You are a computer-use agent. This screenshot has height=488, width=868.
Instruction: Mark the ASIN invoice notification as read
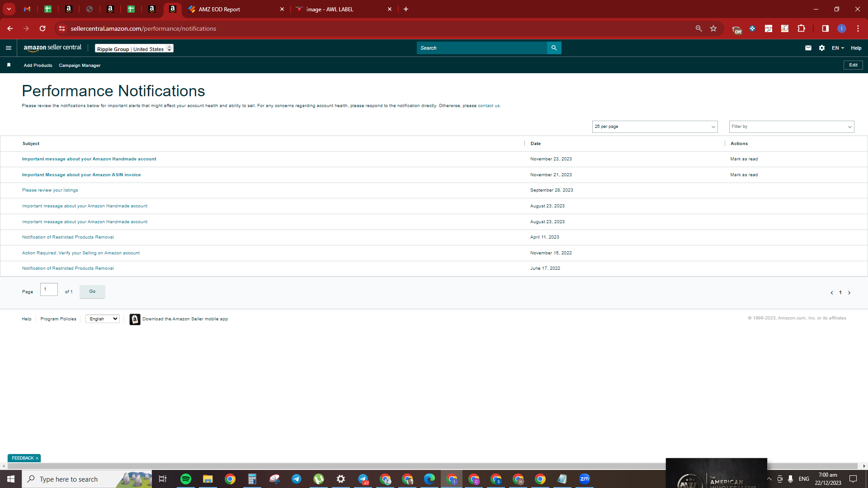click(x=744, y=175)
